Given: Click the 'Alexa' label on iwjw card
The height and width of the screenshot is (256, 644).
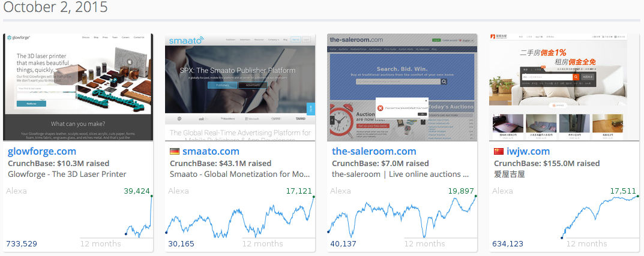Looking at the screenshot, I should 503,191.
